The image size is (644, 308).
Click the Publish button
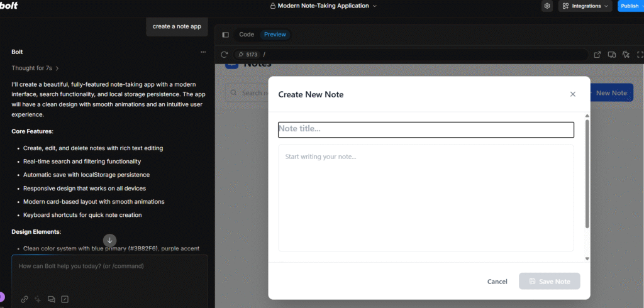pyautogui.click(x=630, y=6)
